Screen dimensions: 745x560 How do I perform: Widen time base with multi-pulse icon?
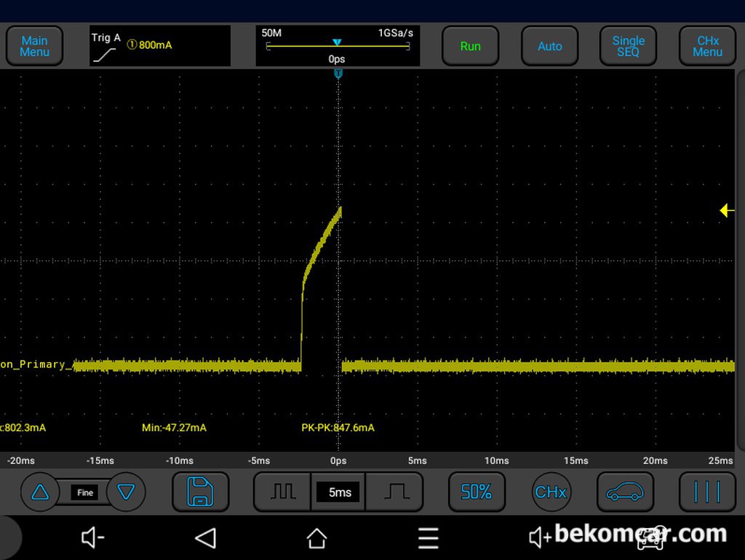282,492
